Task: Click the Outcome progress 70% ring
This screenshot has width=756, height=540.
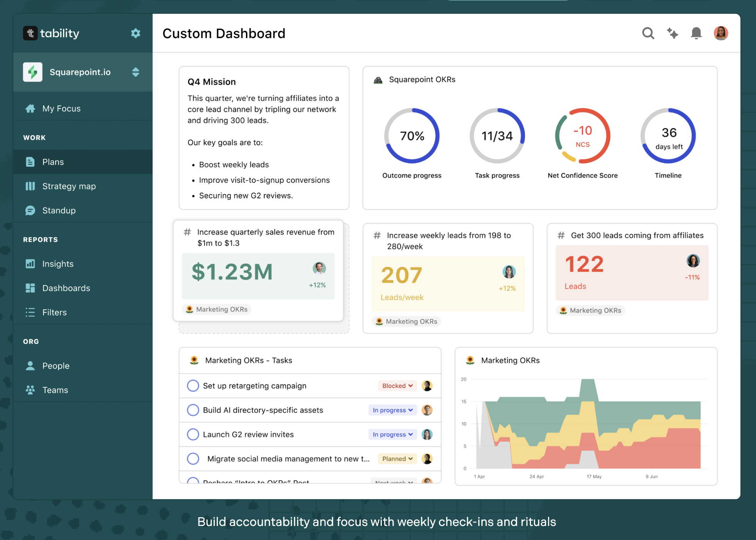Action: tap(412, 136)
